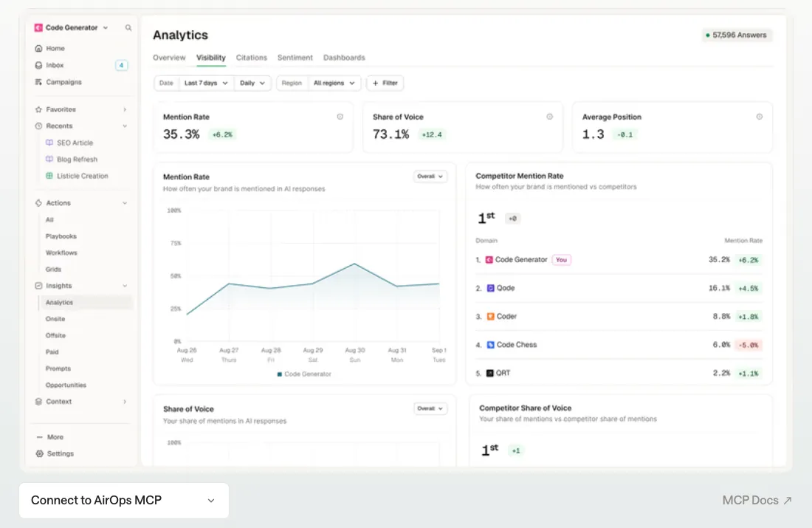This screenshot has height=528, width=812.
Task: Click the Coder competitor orange logo
Action: [490, 316]
